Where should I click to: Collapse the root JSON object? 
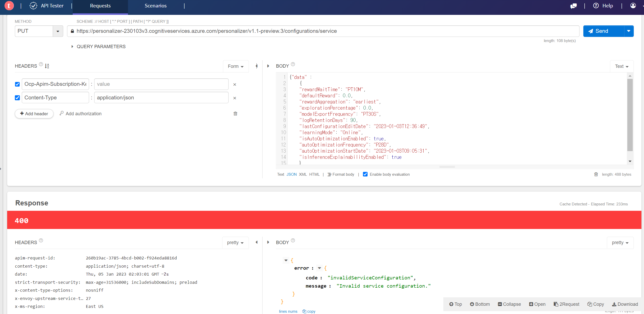coord(286,260)
